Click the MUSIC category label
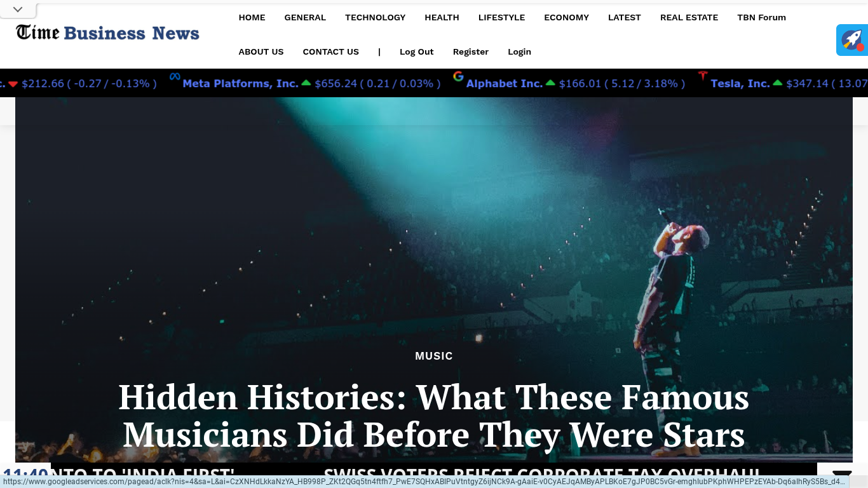868x488 pixels. (434, 356)
